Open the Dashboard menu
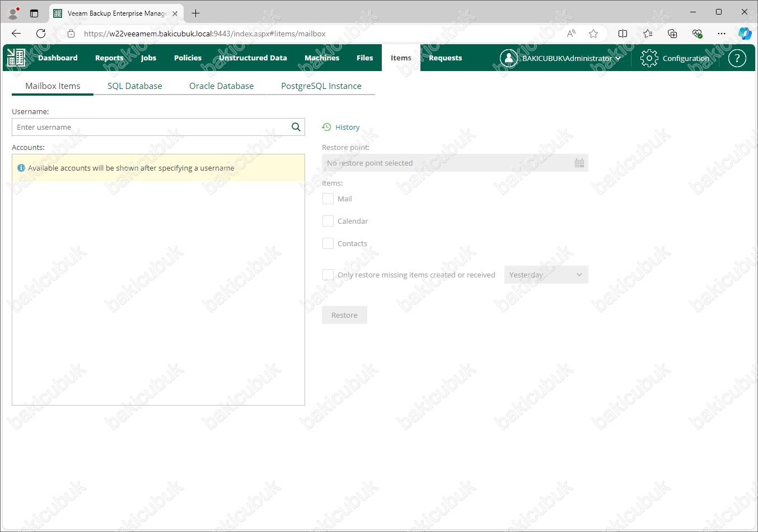Screen dimensions: 758x532 pos(58,58)
